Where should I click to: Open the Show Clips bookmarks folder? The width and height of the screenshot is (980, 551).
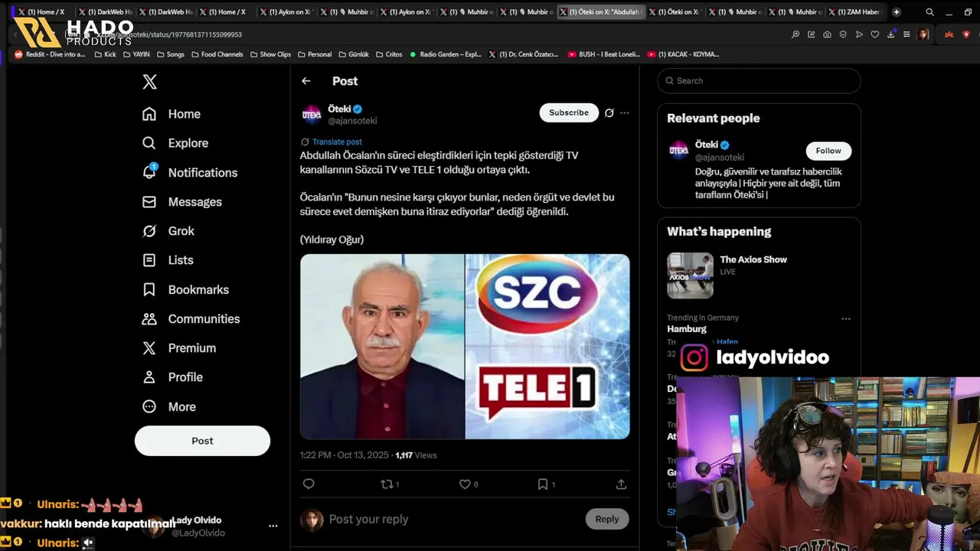pos(270,54)
